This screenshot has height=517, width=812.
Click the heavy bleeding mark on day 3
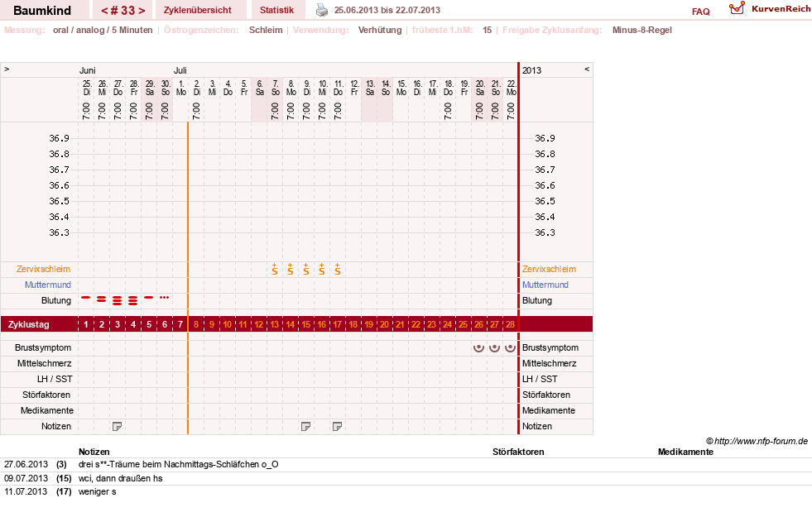(x=118, y=300)
